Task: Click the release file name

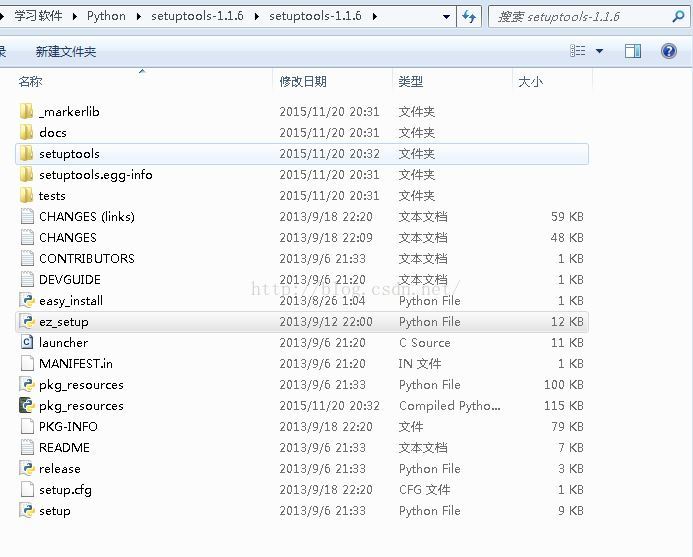Action: [x=60, y=469]
